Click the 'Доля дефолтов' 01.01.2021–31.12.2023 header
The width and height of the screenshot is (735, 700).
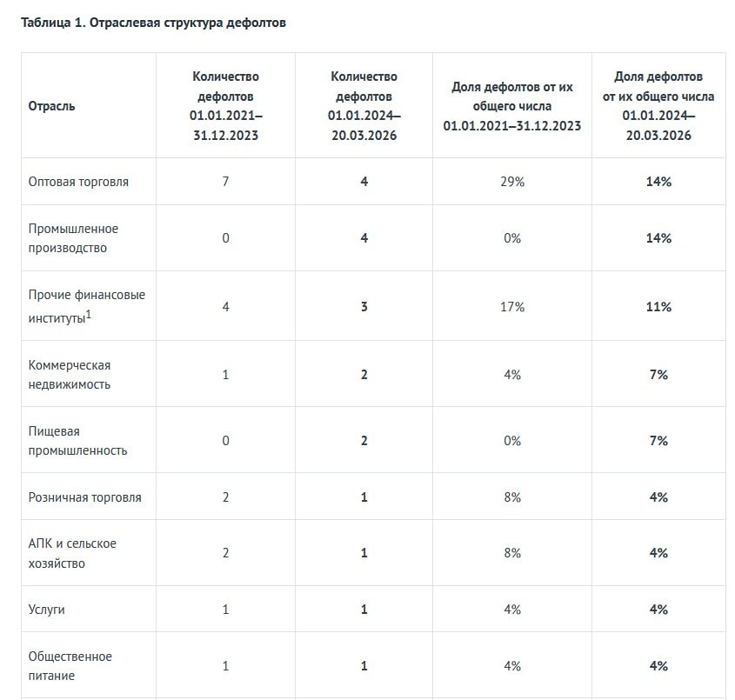[511, 106]
